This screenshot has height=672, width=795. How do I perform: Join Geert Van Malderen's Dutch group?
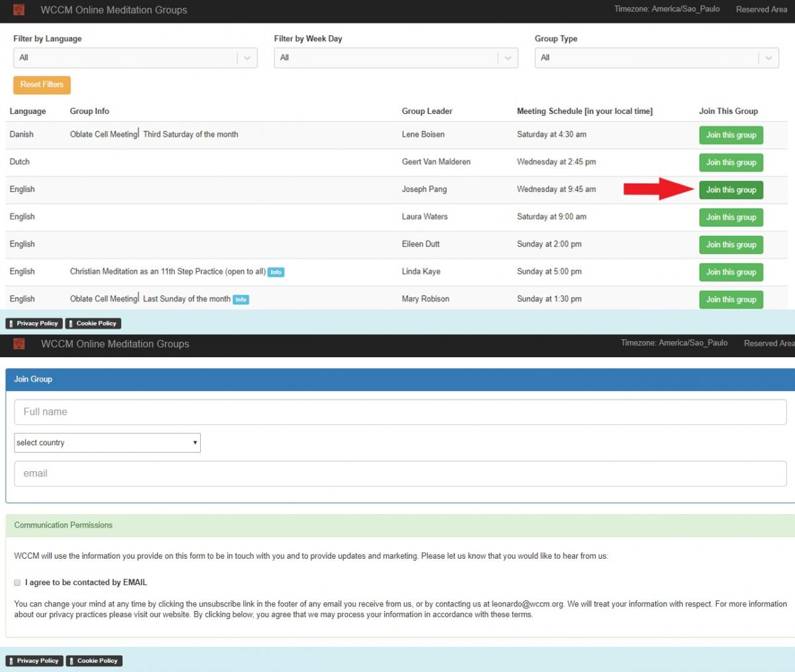[731, 162]
